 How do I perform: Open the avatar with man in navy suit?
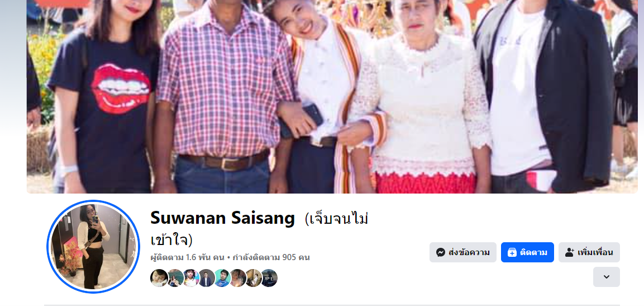[207, 278]
